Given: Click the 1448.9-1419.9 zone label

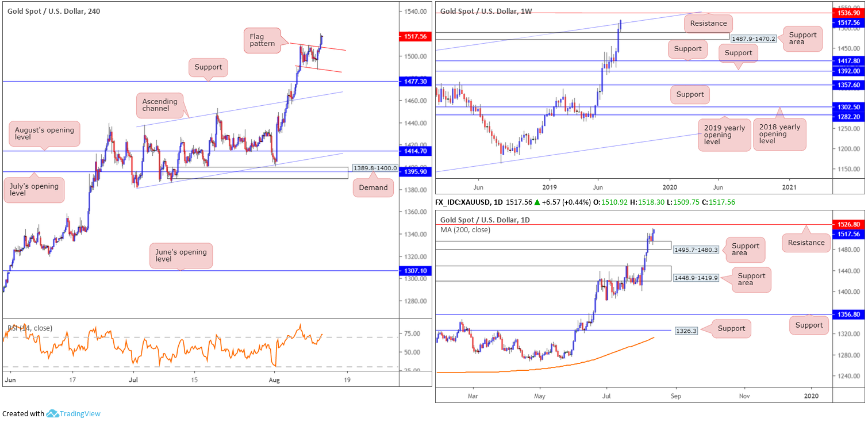Looking at the screenshot, I should 696,278.
